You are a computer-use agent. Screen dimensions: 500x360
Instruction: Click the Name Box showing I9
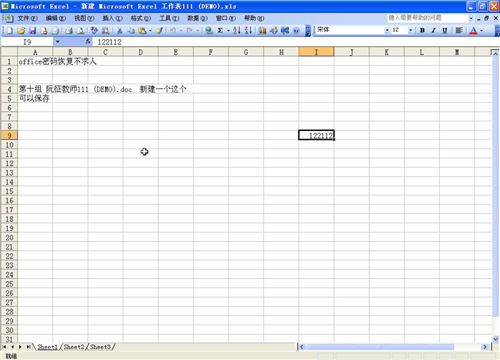27,42
